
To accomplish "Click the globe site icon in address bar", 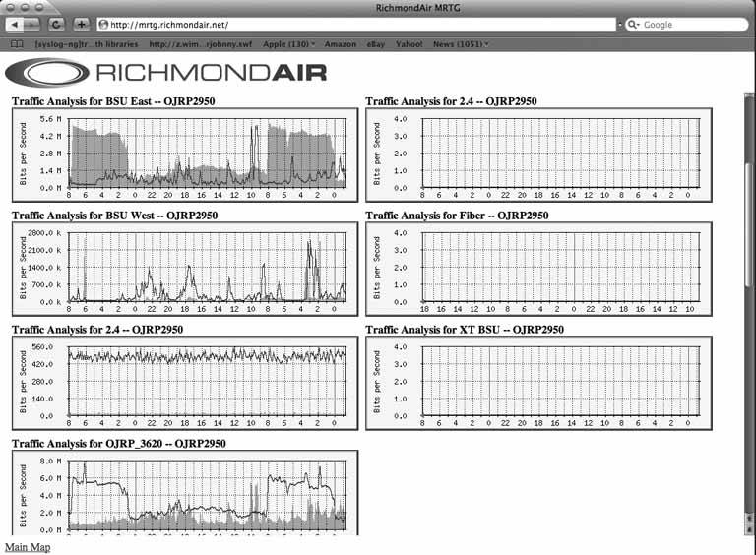I will (103, 24).
